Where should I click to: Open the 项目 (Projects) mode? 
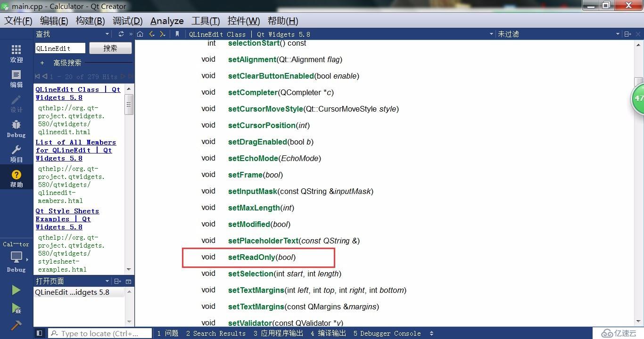click(x=16, y=153)
